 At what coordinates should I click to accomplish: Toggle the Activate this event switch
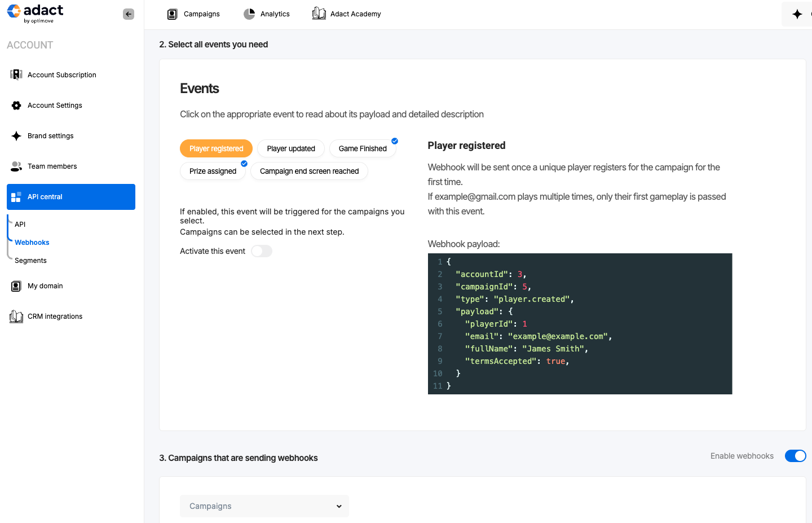(x=262, y=251)
